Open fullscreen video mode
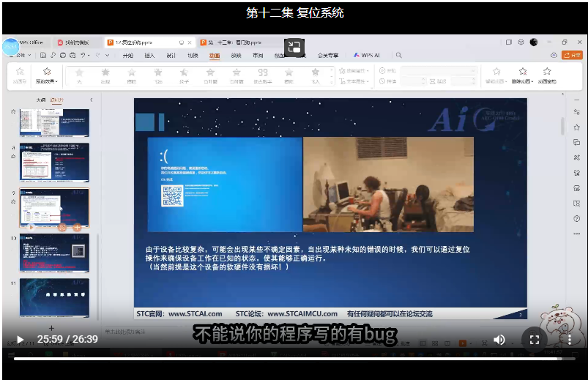 point(534,340)
